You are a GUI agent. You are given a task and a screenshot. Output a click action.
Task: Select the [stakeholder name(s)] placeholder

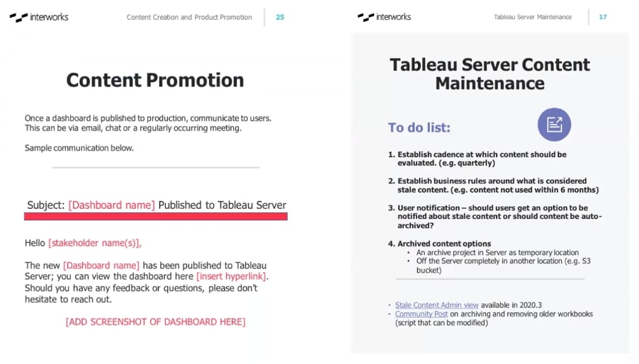click(95, 243)
